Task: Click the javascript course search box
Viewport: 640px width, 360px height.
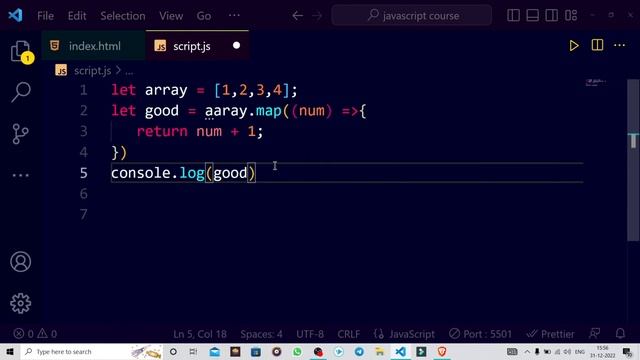Action: click(x=412, y=16)
